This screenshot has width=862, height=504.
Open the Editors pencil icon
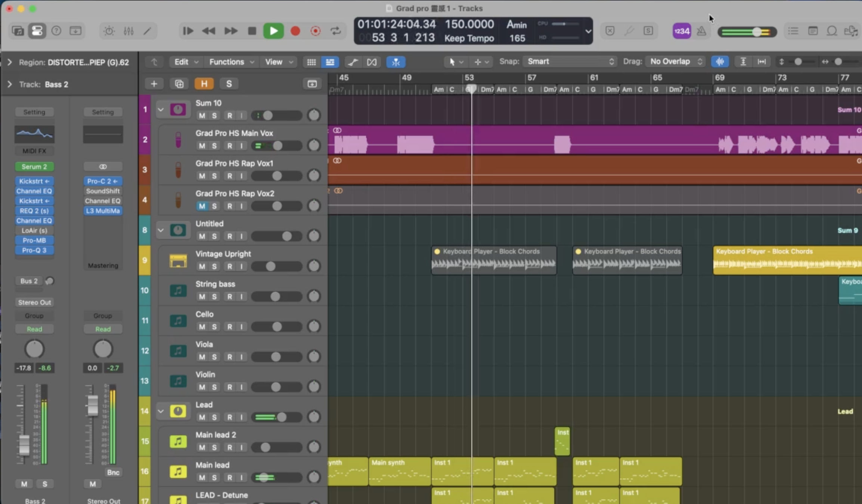click(148, 31)
